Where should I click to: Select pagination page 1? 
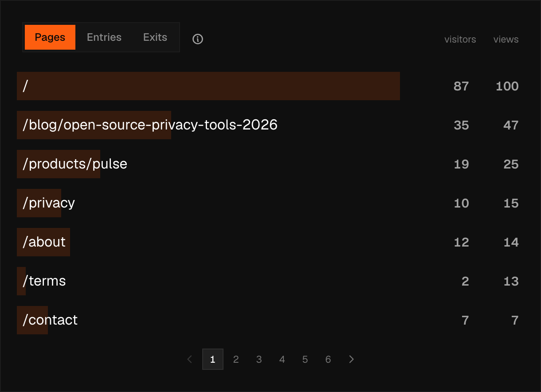coord(213,359)
